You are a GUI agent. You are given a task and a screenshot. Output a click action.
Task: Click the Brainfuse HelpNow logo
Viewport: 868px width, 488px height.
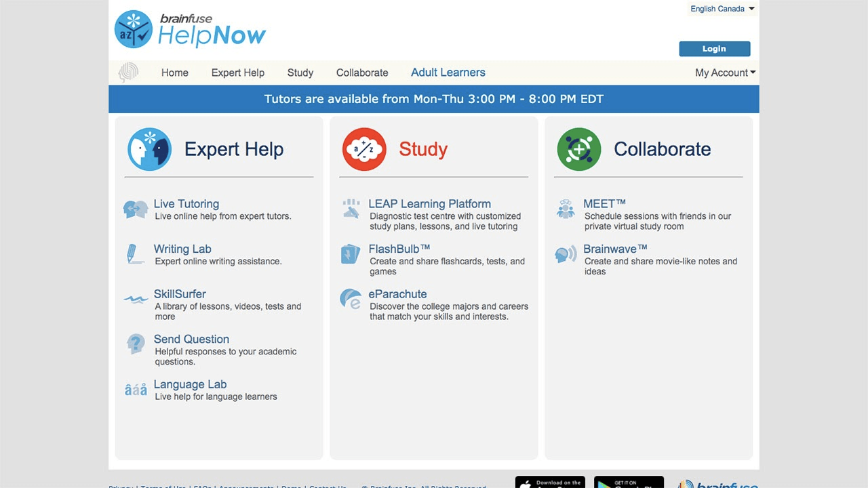click(x=191, y=30)
